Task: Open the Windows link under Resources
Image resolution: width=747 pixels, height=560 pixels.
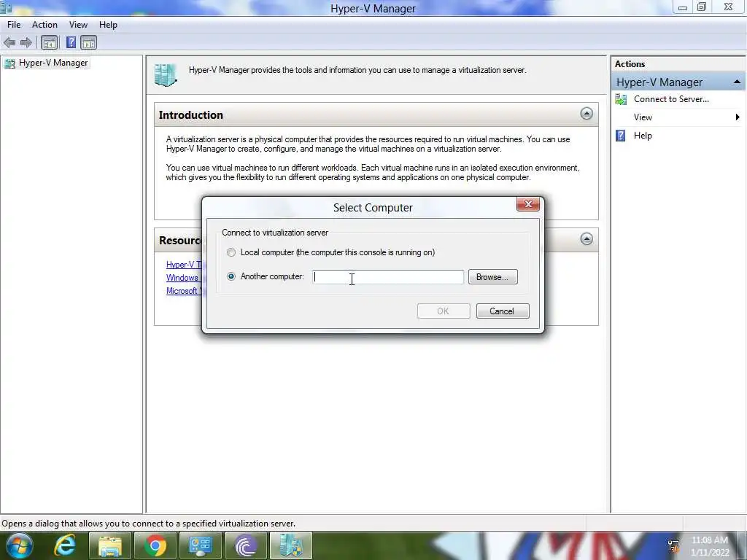Action: point(183,278)
